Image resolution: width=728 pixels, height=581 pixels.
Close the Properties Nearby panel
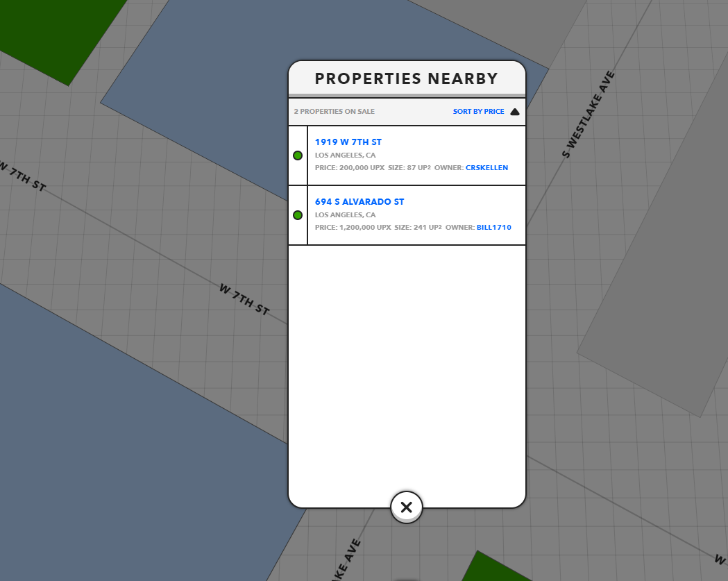click(x=406, y=507)
